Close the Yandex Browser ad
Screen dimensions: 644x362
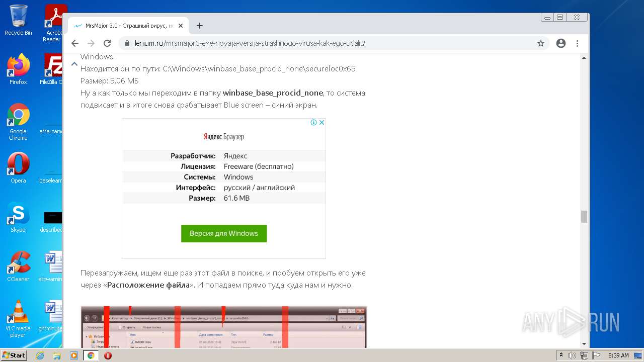pyautogui.click(x=322, y=122)
